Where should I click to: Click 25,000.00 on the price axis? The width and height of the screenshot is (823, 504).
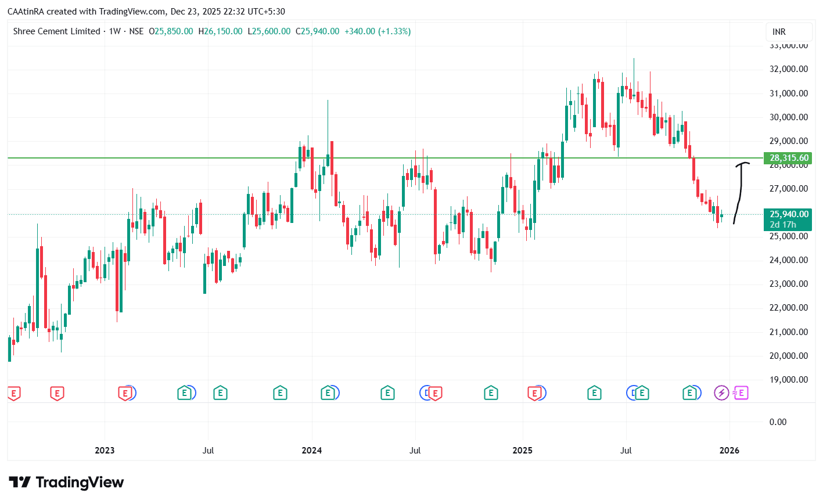pos(789,236)
